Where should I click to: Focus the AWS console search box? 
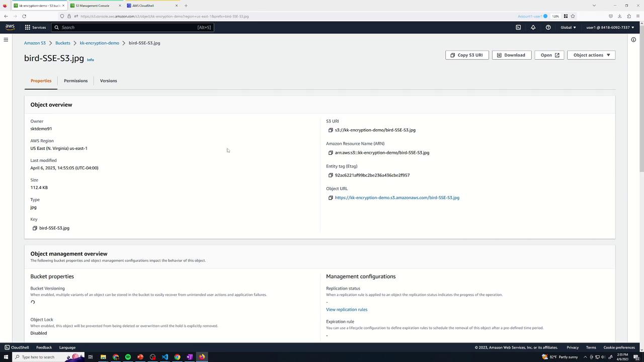click(x=133, y=27)
